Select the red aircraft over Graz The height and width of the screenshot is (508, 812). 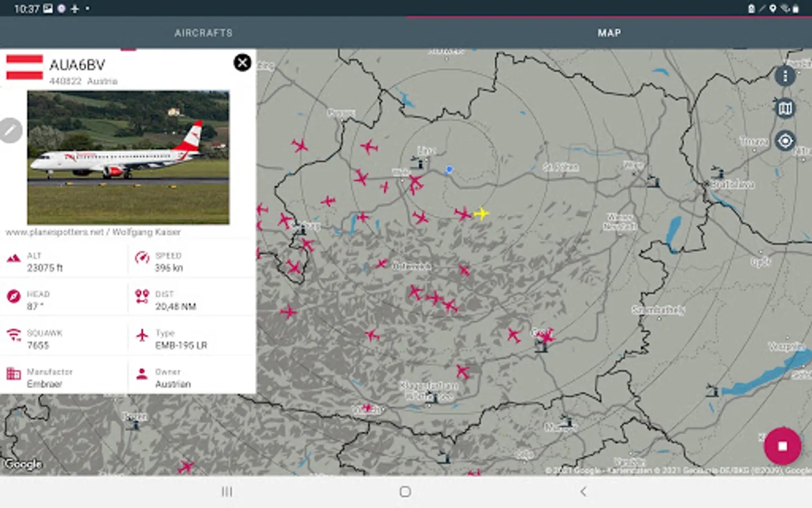[545, 338]
